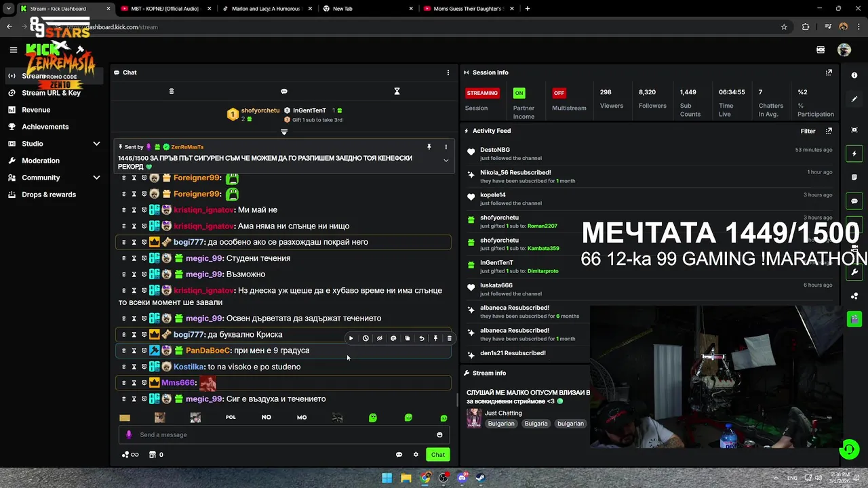The width and height of the screenshot is (868, 488).
Task: Open the hamburger navigation menu
Action: tap(13, 49)
